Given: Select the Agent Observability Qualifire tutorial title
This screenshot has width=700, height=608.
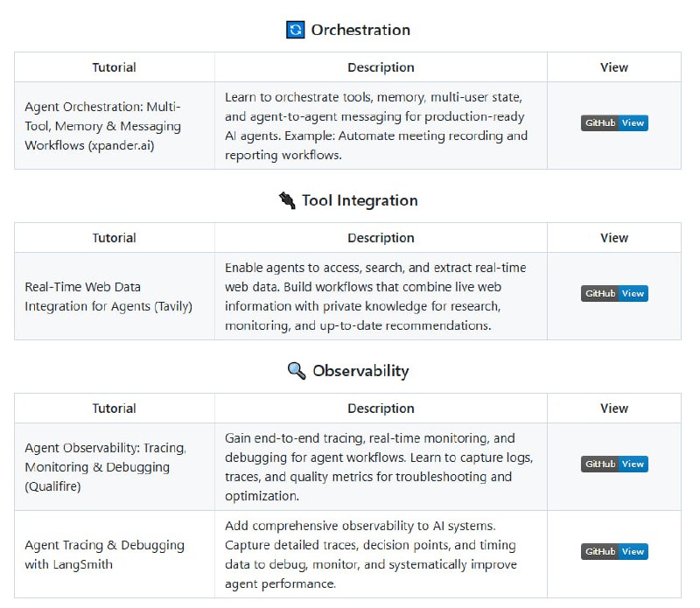Looking at the screenshot, I should (x=105, y=466).
